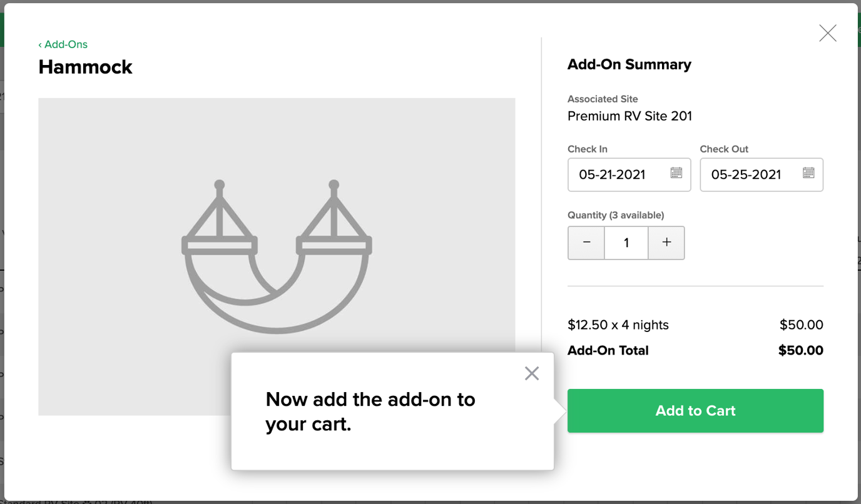
Task: Click the tooltip reading Now add the add-on
Action: click(370, 412)
